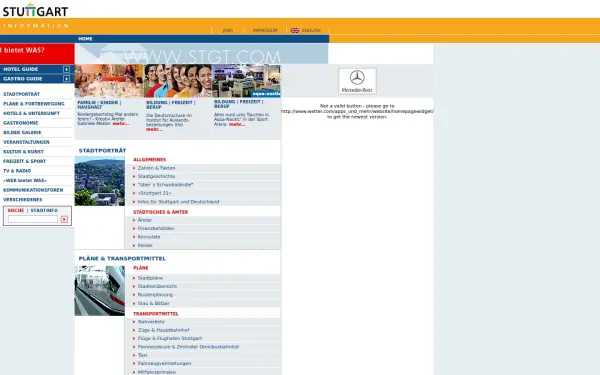Click the Stuttgart Information logo
The image size is (600, 375).
(x=35, y=15)
